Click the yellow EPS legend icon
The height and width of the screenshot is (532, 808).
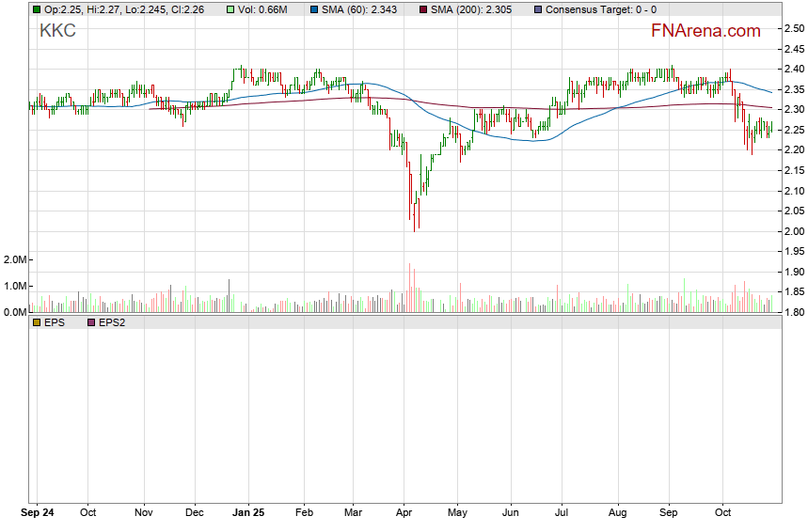point(37,321)
